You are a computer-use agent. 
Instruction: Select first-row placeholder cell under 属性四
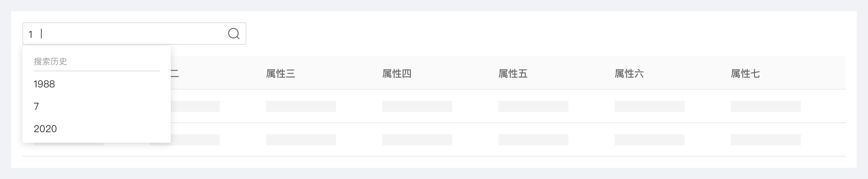[x=417, y=106]
